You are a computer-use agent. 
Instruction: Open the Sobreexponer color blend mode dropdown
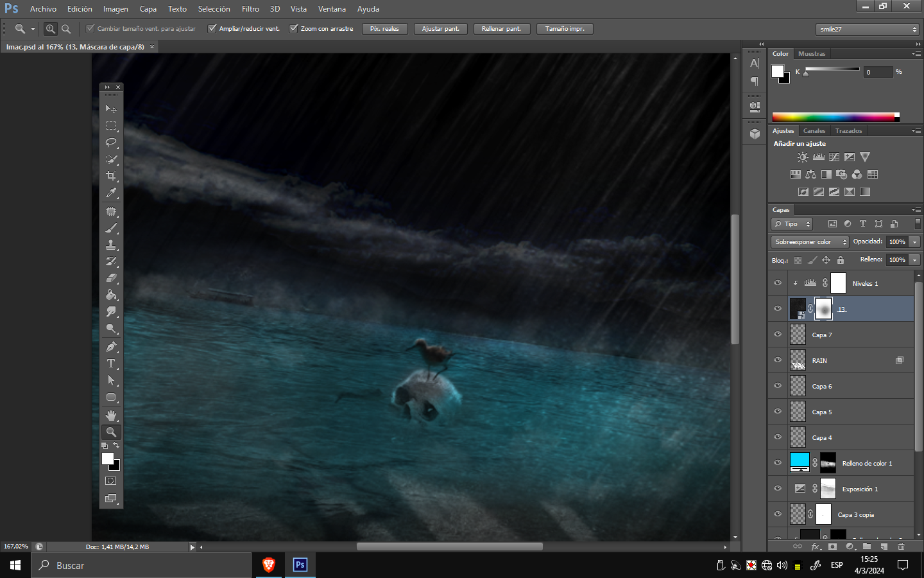click(810, 242)
